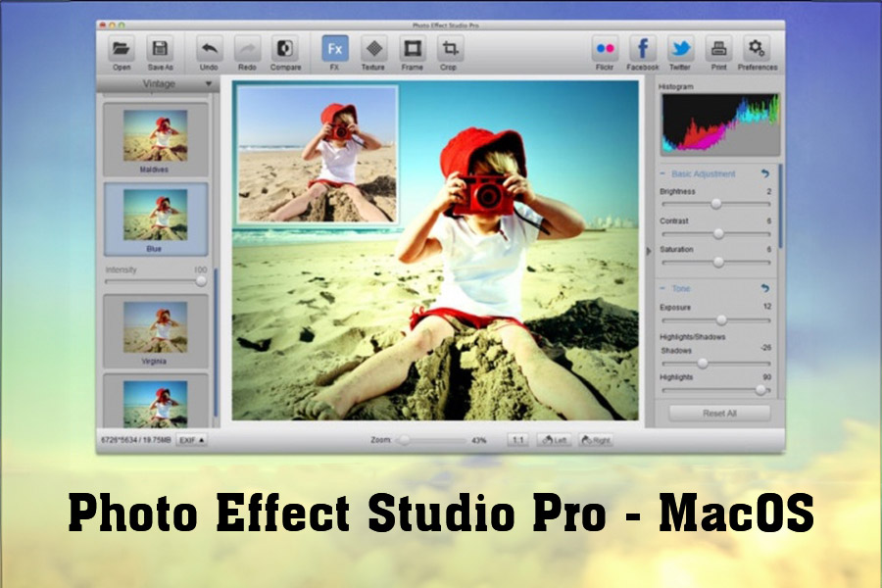This screenshot has width=882, height=588.
Task: Reset Basic Adjustment with its arrow icon
Action: pyautogui.click(x=765, y=173)
